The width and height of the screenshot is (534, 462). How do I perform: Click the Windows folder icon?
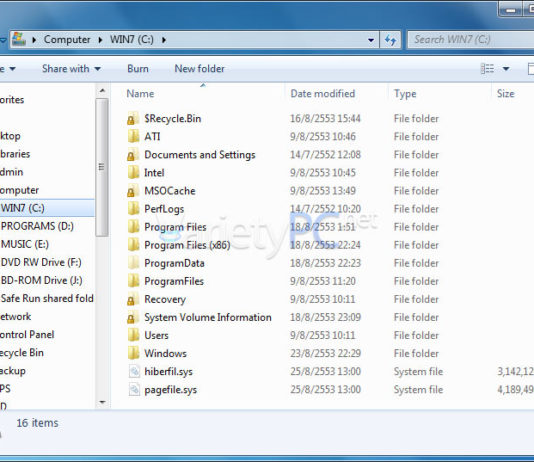(133, 353)
